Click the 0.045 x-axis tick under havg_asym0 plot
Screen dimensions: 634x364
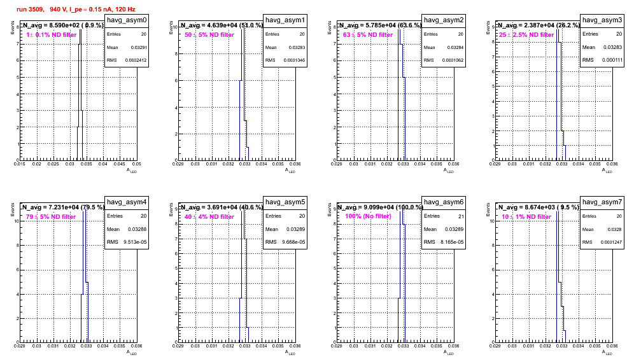(x=119, y=164)
